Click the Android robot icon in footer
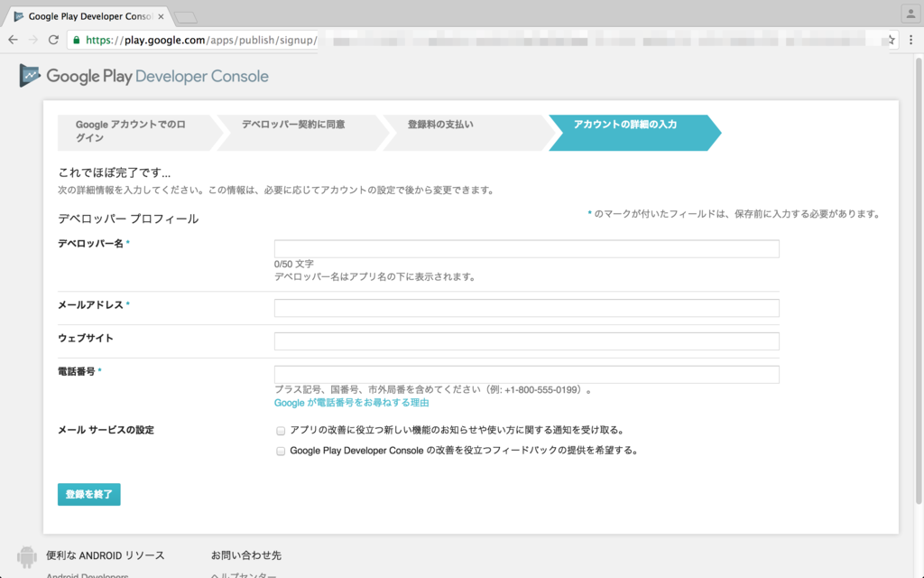The height and width of the screenshot is (578, 924). click(x=27, y=556)
